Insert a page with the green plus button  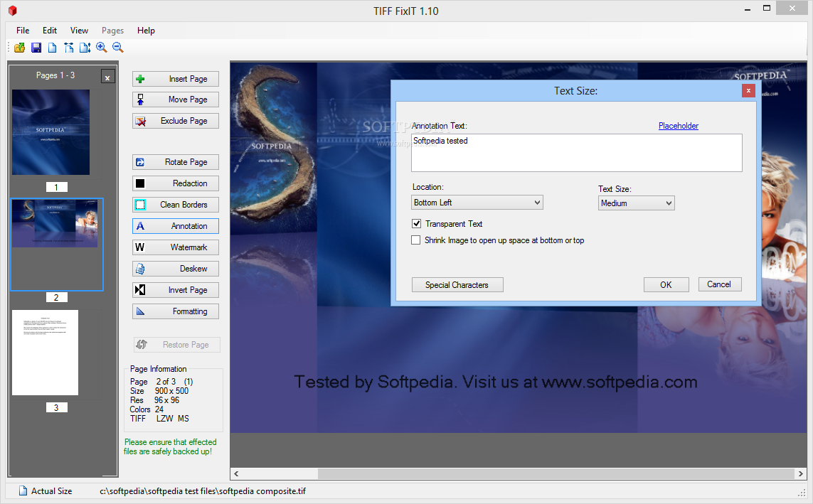[x=175, y=79]
